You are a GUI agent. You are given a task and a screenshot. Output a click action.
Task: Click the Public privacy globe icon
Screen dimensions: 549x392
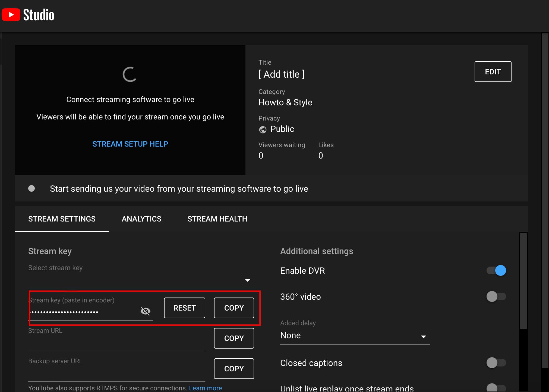tap(263, 129)
